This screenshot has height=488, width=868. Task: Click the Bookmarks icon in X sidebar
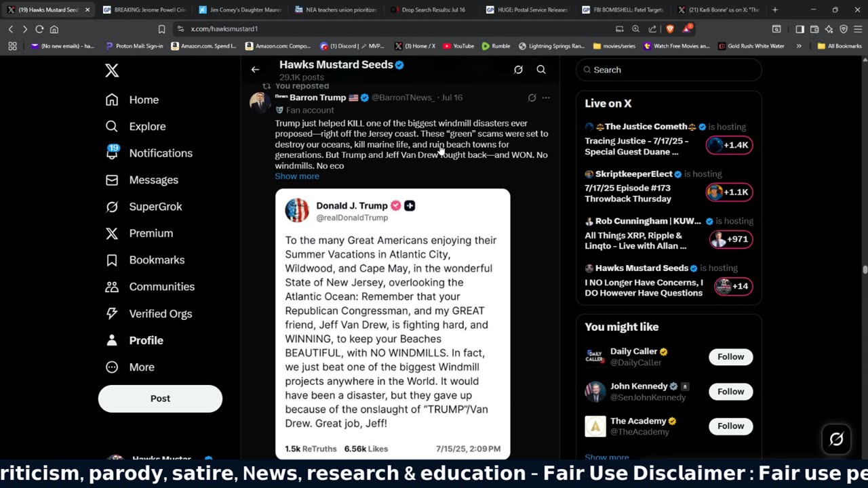112,260
